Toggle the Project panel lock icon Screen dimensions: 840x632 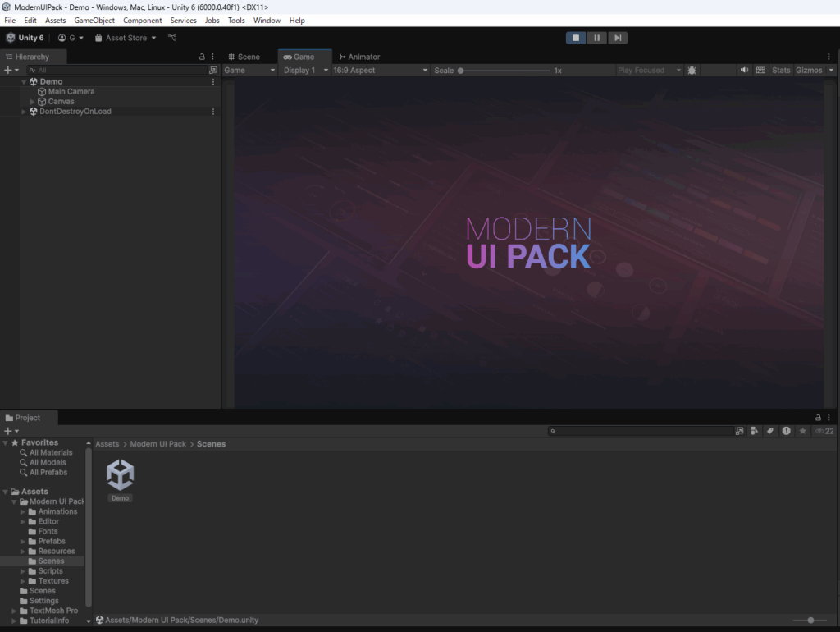point(818,417)
